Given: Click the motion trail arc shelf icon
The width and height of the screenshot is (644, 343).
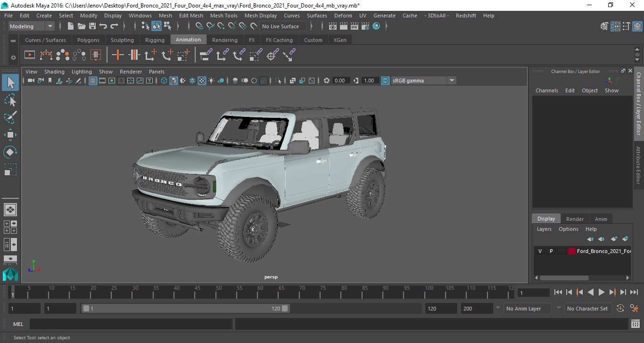Looking at the screenshot, I should [x=46, y=55].
